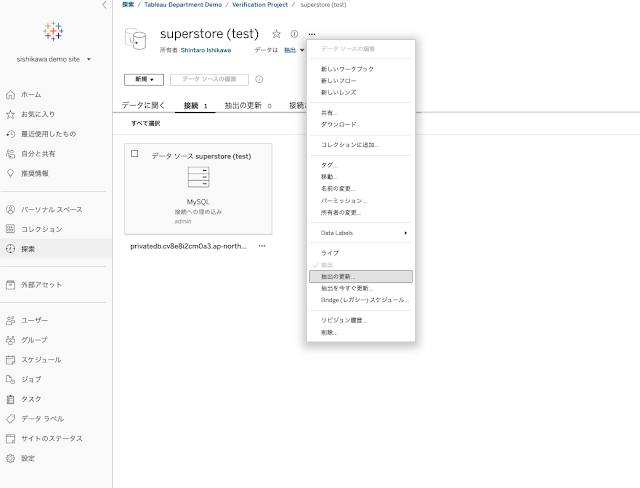Expand the Data Labels submenu
Screen dimensions: 640x488
[x=361, y=233]
